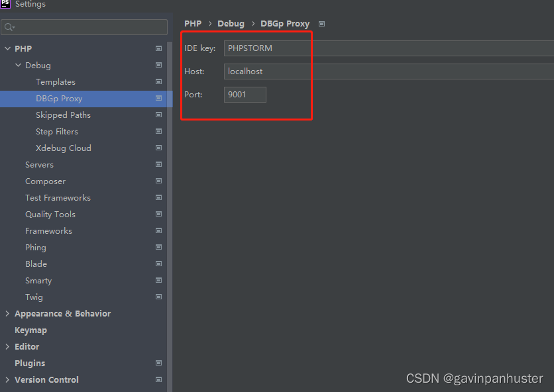Open the Templates settings page
554x392 pixels.
(x=56, y=82)
